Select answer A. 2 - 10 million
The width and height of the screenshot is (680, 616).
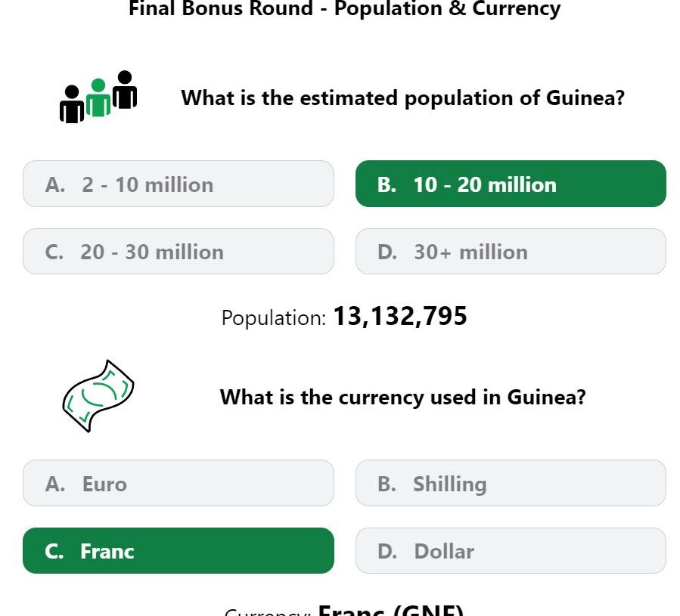point(179,184)
